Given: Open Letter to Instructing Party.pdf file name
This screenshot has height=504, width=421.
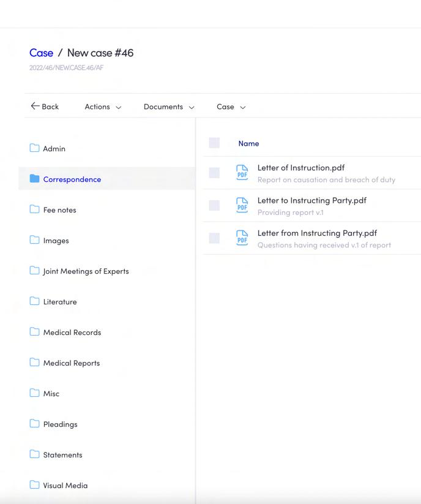Looking at the screenshot, I should pos(311,200).
